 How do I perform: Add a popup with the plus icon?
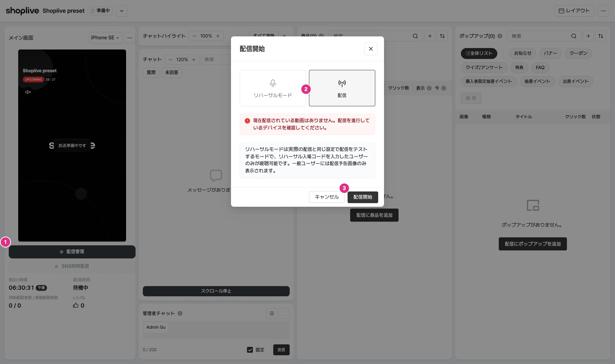point(588,36)
